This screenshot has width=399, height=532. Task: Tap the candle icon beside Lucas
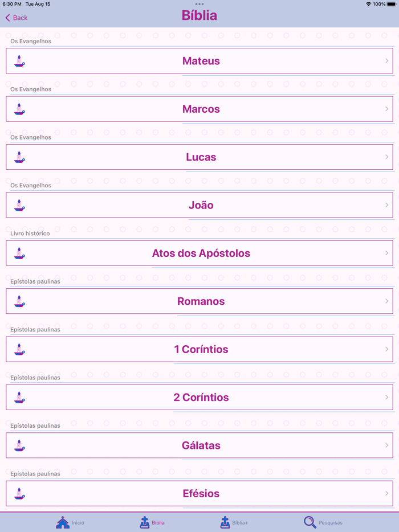(19, 157)
